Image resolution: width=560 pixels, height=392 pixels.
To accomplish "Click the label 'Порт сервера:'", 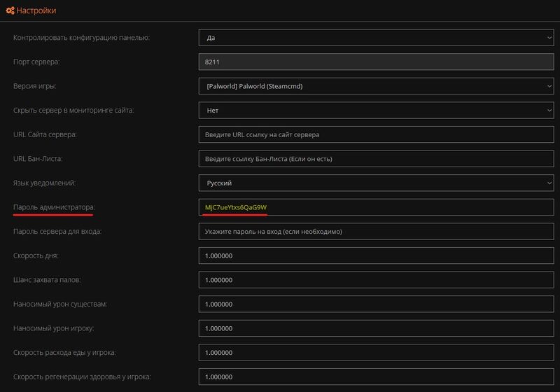I will tap(36, 62).
